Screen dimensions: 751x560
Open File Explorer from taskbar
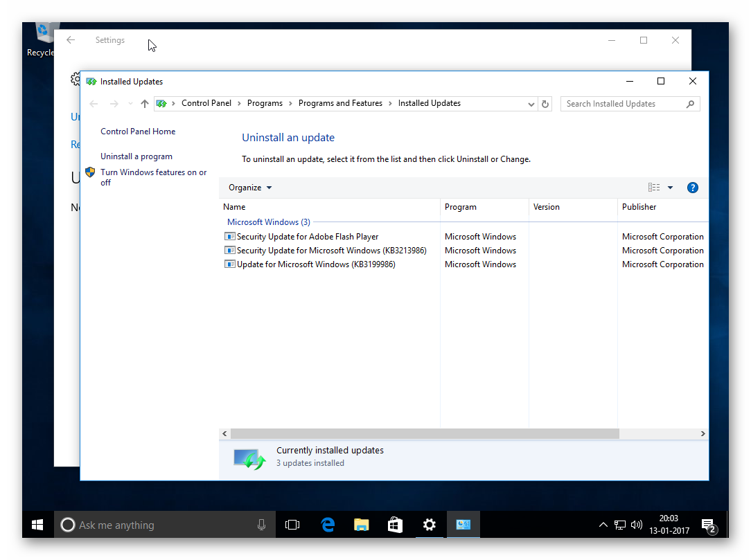(361, 525)
